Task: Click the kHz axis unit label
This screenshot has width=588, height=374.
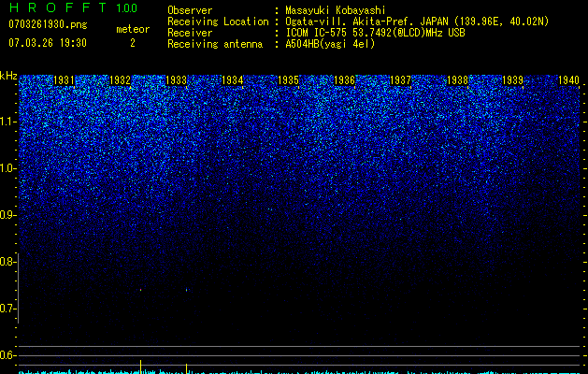Action: pyautogui.click(x=8, y=76)
